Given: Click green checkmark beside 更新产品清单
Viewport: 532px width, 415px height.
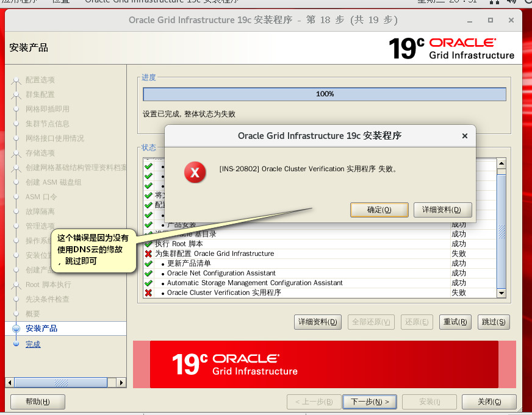Looking at the screenshot, I should 149,263.
